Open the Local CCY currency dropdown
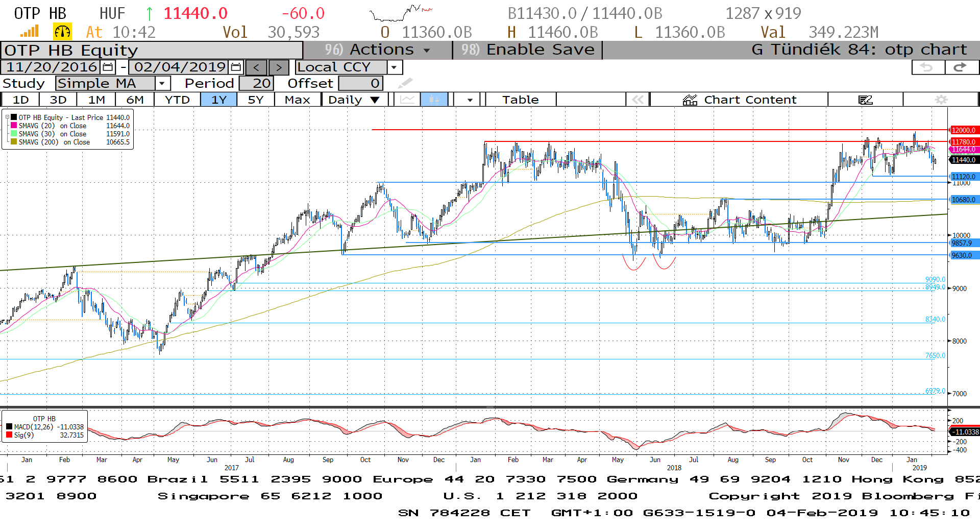The width and height of the screenshot is (980, 531). [x=394, y=67]
